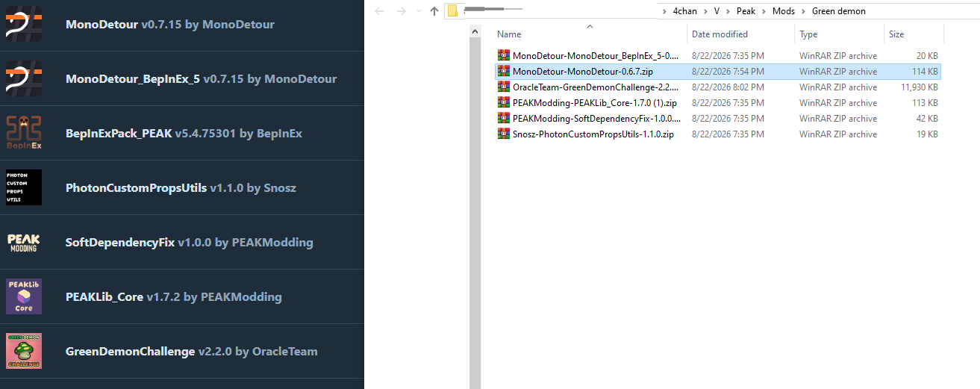Screen dimensions: 980x389
Task: Open recent locations dropdown arrow
Action: pos(419,12)
